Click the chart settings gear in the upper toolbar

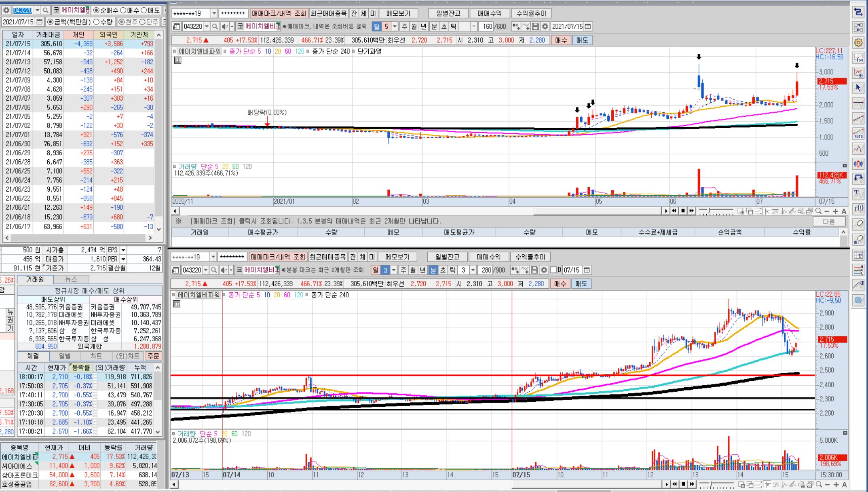[545, 27]
